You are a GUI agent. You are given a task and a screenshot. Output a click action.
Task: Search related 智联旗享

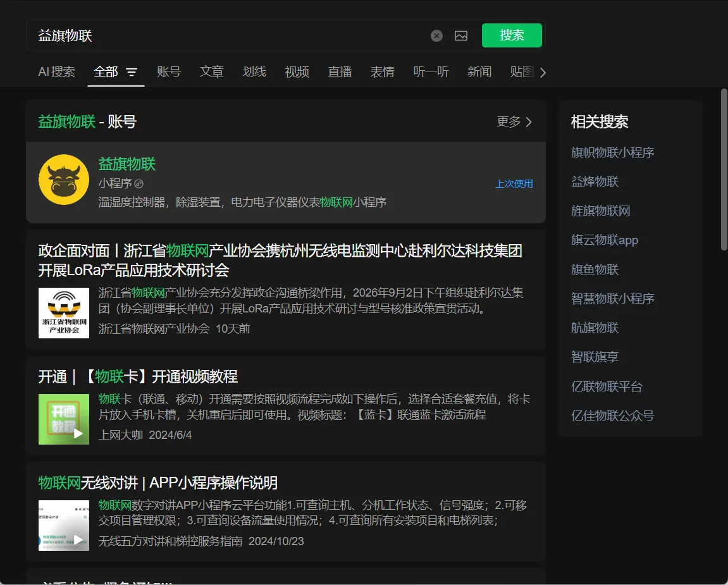click(x=595, y=357)
